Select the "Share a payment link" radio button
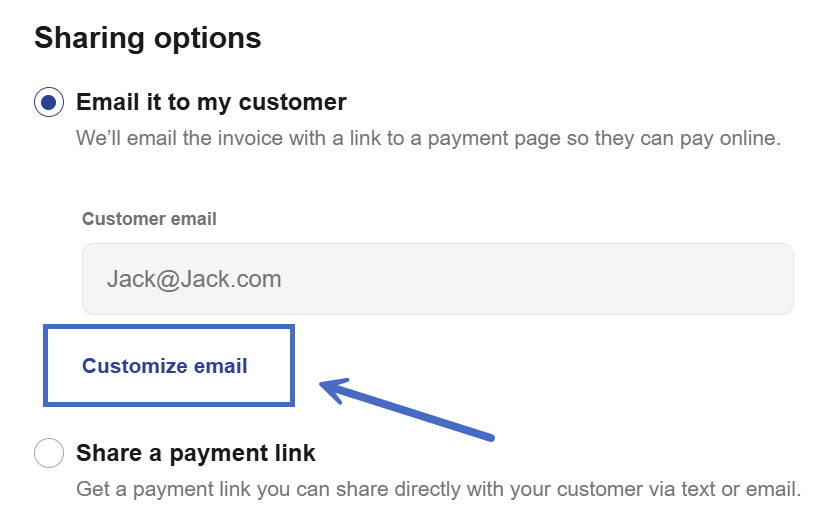This screenshot has width=830, height=527. 49,453
